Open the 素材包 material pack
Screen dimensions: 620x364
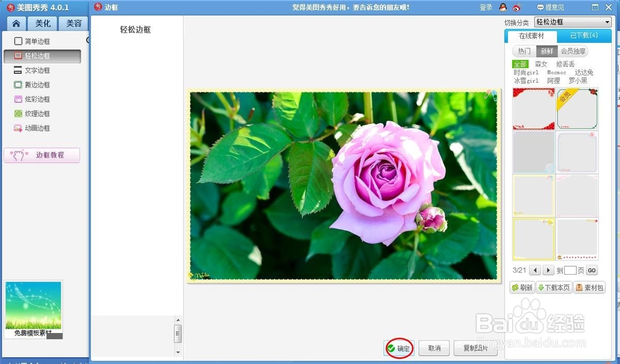[x=588, y=287]
